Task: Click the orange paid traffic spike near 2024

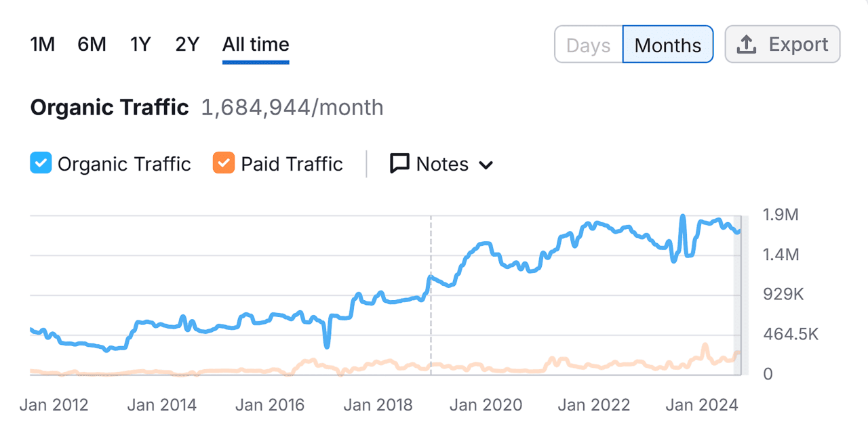Action: [x=705, y=346]
